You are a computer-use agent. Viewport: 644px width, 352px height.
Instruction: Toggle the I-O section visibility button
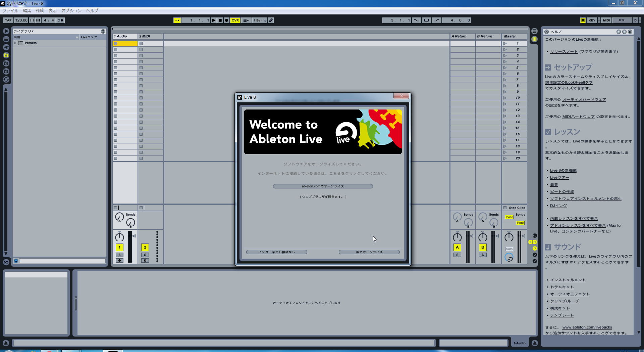(x=535, y=236)
